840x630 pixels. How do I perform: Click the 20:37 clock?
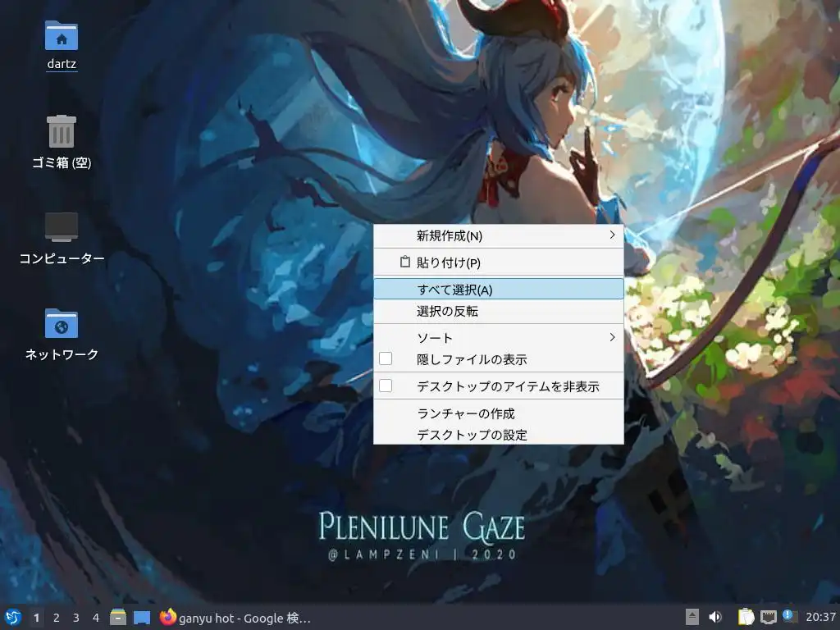[820, 617]
